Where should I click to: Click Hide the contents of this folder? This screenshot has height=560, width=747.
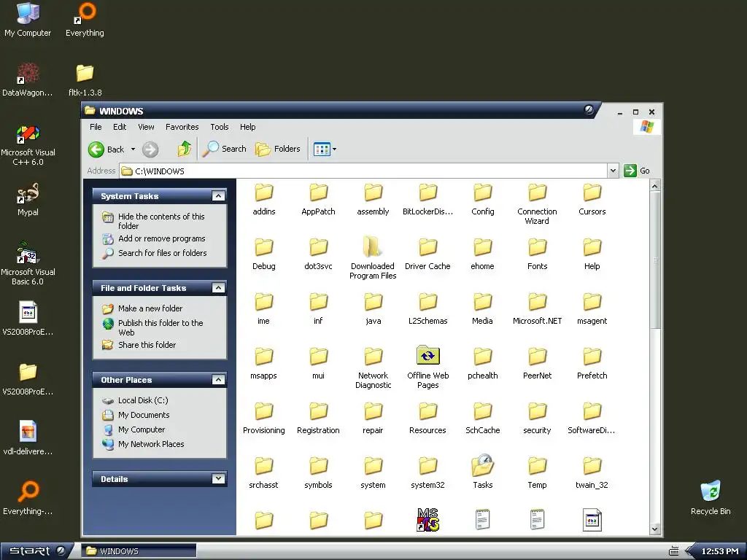(x=161, y=221)
